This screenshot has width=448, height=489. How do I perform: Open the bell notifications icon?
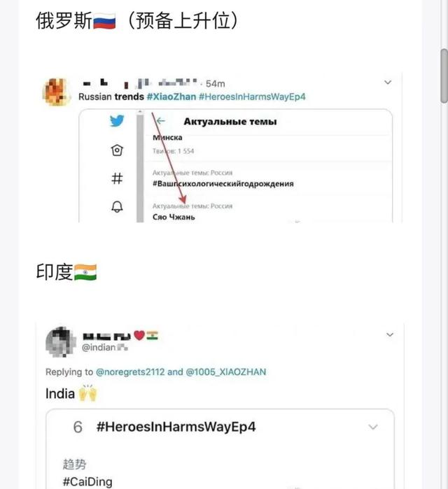(117, 206)
